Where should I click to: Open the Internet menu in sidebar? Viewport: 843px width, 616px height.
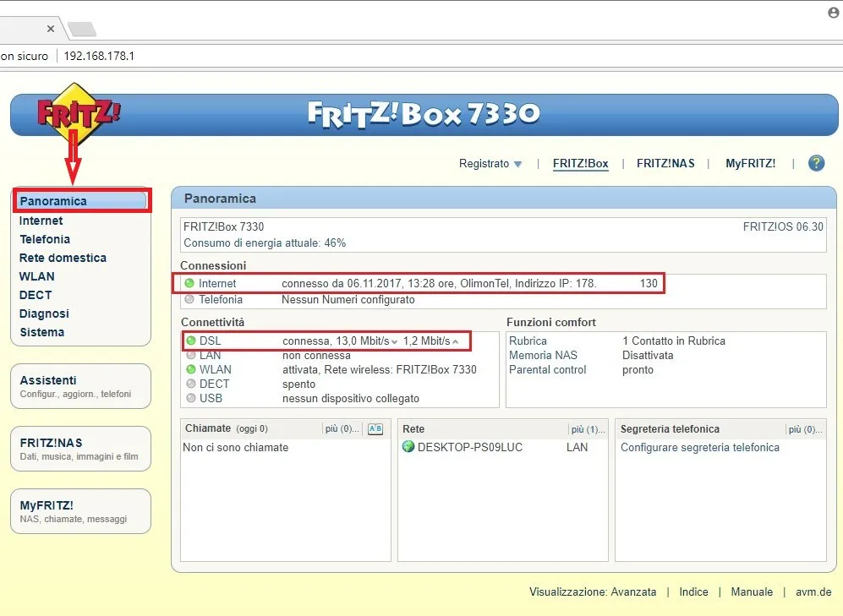pyautogui.click(x=41, y=221)
